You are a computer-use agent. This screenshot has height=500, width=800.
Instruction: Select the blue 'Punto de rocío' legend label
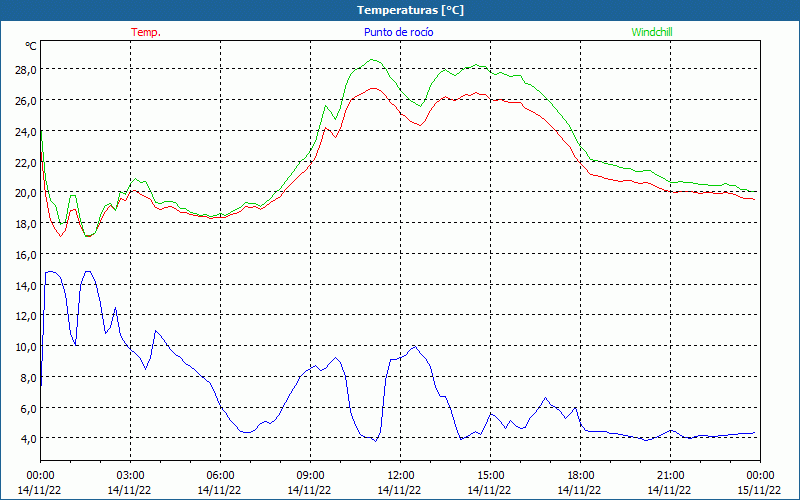tap(398, 32)
